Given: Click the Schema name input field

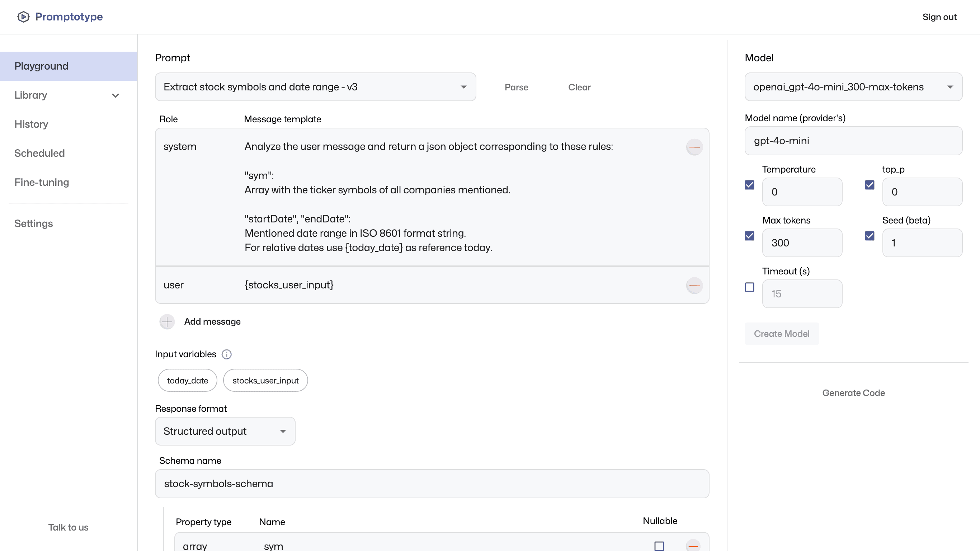Looking at the screenshot, I should pyautogui.click(x=432, y=484).
